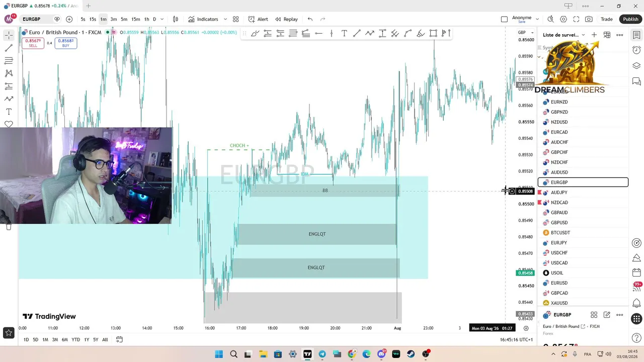Add a symbol to compare
Image resolution: width=644 pixels, height=362 pixels.
coord(69,19)
